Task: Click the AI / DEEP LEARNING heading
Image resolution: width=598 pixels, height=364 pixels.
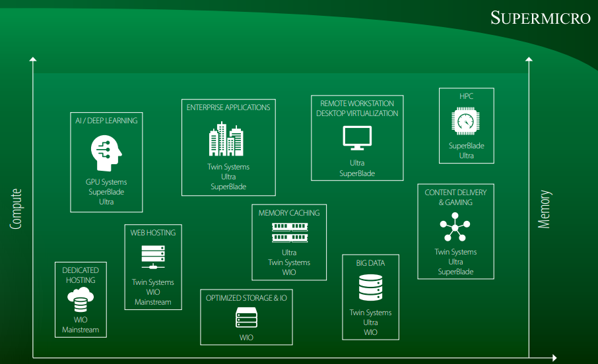Action: pos(106,121)
